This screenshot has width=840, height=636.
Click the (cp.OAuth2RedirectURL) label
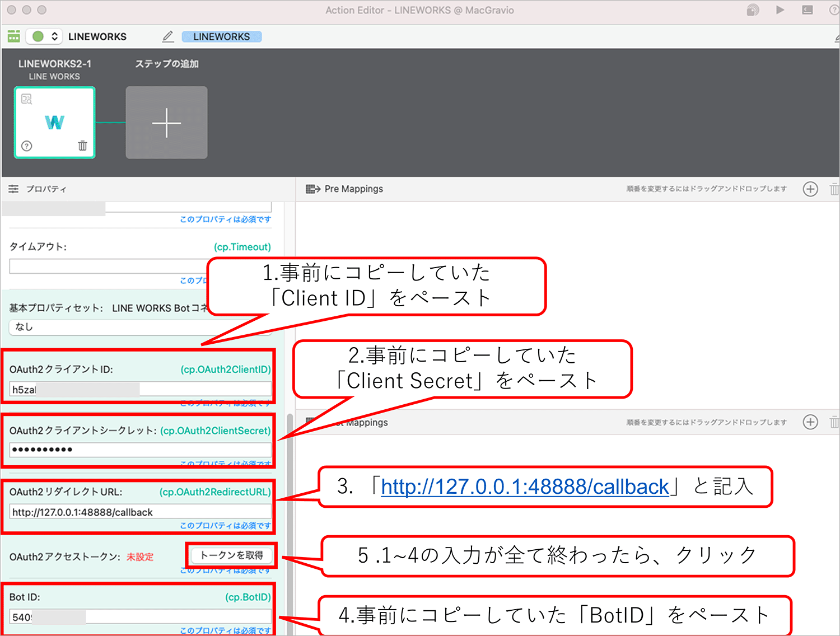pyautogui.click(x=215, y=492)
